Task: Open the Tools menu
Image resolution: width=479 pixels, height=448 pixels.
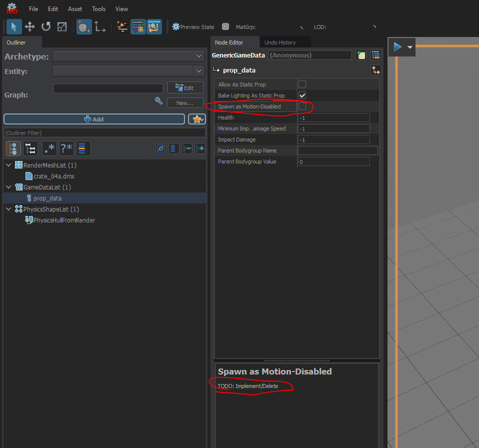Action: [x=98, y=8]
